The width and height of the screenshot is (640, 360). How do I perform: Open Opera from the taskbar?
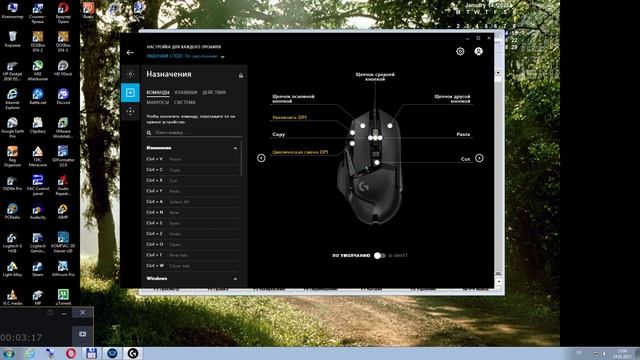[x=71, y=353]
